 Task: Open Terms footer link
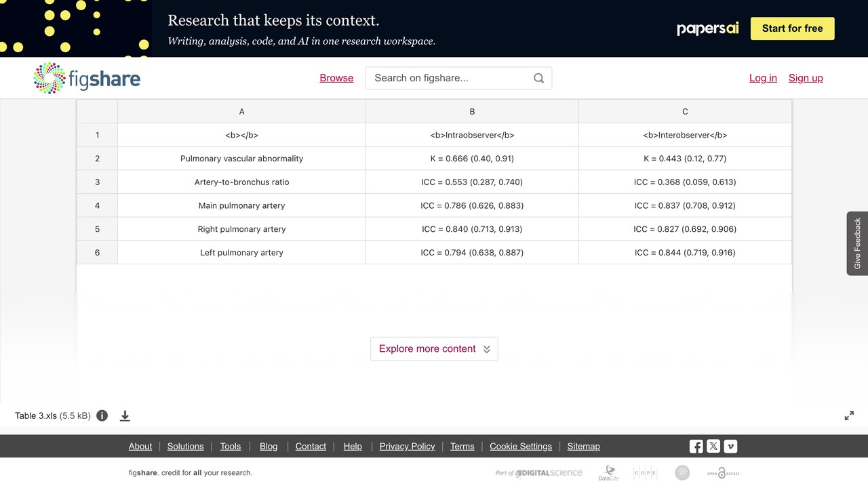[x=462, y=446]
